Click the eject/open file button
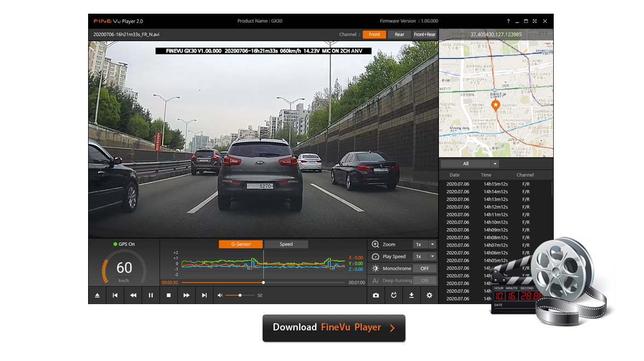Viewport: 644px width, 361px height. [97, 295]
